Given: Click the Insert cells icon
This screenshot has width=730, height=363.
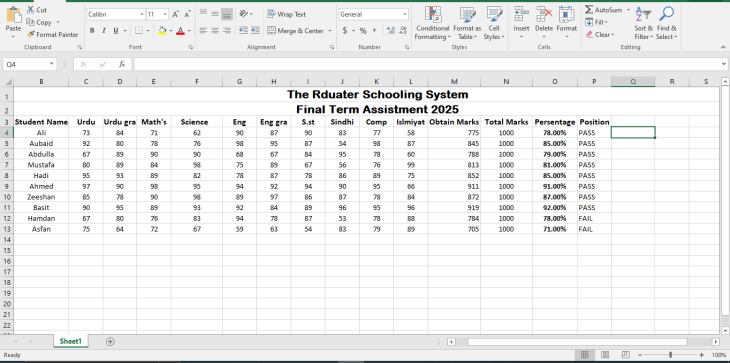Looking at the screenshot, I should pyautogui.click(x=521, y=13).
